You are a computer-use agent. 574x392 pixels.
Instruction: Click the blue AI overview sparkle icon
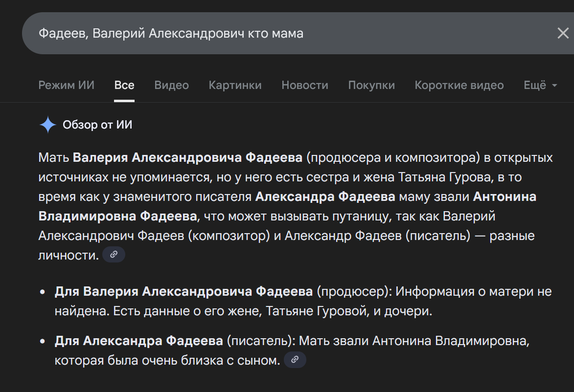(47, 125)
